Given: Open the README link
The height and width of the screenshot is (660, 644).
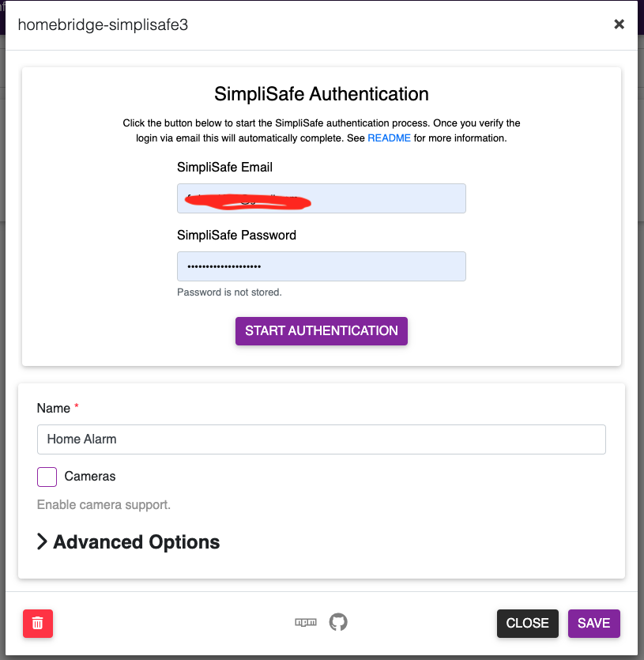Looking at the screenshot, I should point(389,137).
